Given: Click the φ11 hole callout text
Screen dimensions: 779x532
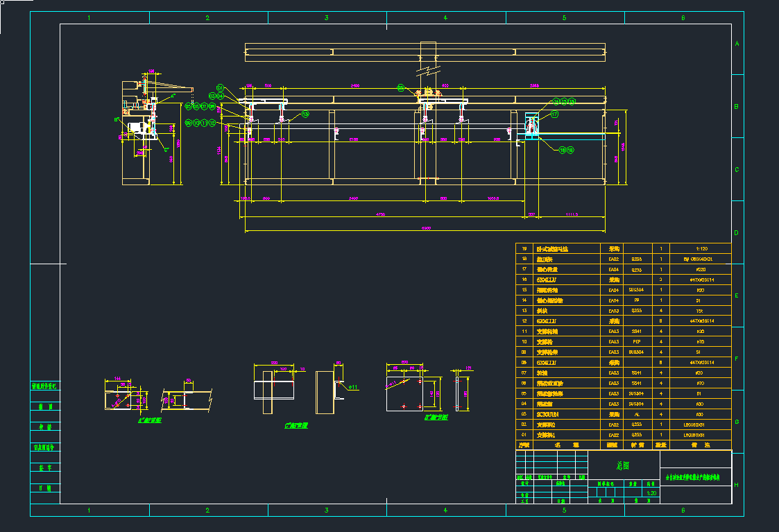Looking at the screenshot, I should [x=353, y=387].
